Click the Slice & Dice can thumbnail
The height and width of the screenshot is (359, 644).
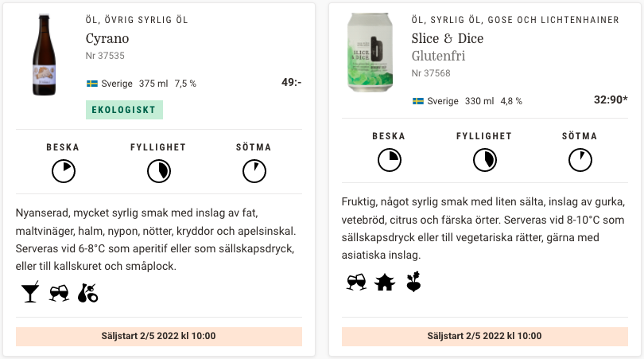370,53
